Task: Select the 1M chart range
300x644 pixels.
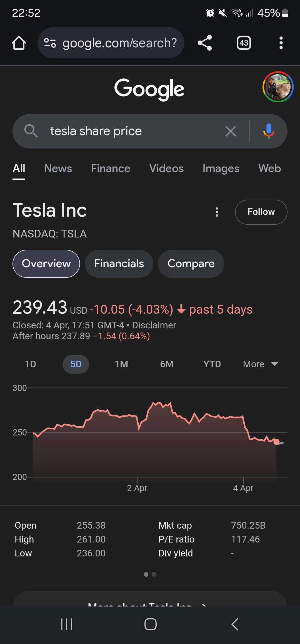Action: (121, 364)
